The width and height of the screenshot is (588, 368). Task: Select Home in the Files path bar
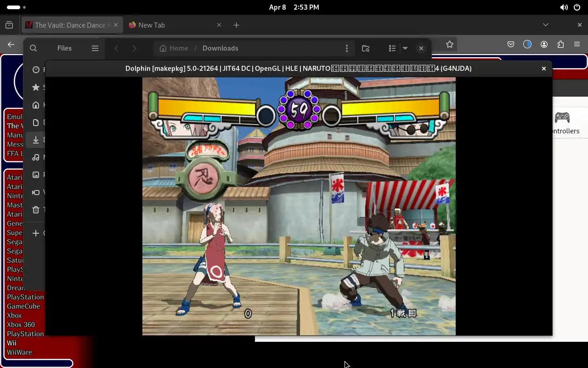point(174,48)
